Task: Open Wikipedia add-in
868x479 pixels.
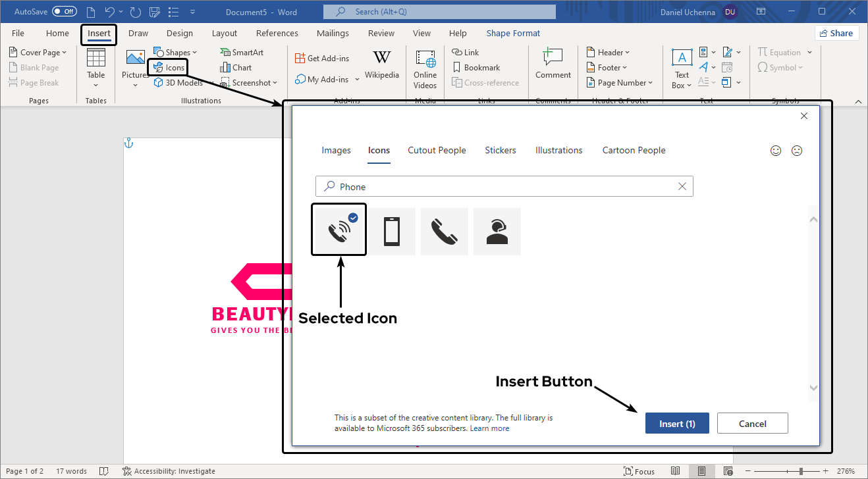Action: [x=382, y=64]
